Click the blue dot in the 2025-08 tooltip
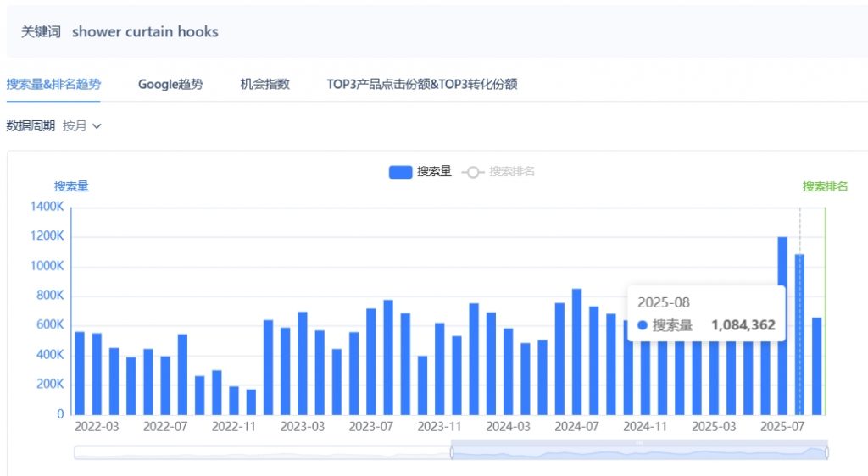This screenshot has height=476, width=868. (642, 325)
